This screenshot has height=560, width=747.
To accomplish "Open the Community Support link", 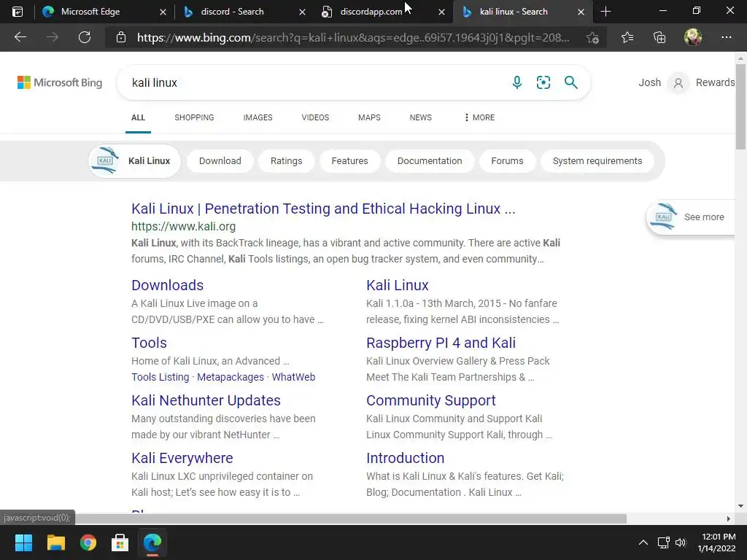I will point(430,400).
